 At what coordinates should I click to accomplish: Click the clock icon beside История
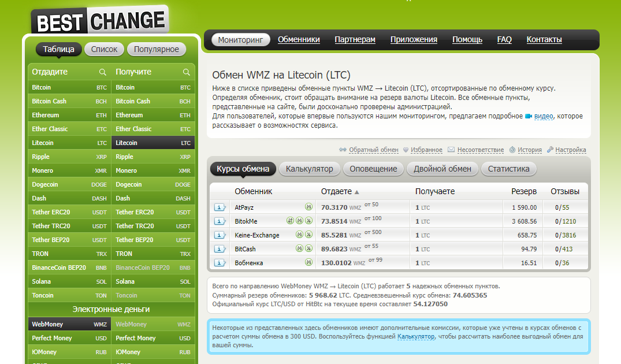512,150
